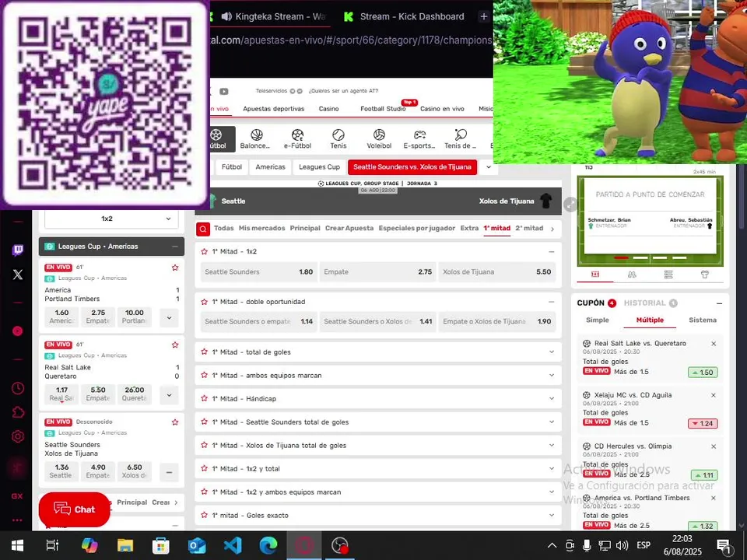Open X (Twitter) in the browser sidebar
Screen dimensions: 747x560
tap(18, 275)
